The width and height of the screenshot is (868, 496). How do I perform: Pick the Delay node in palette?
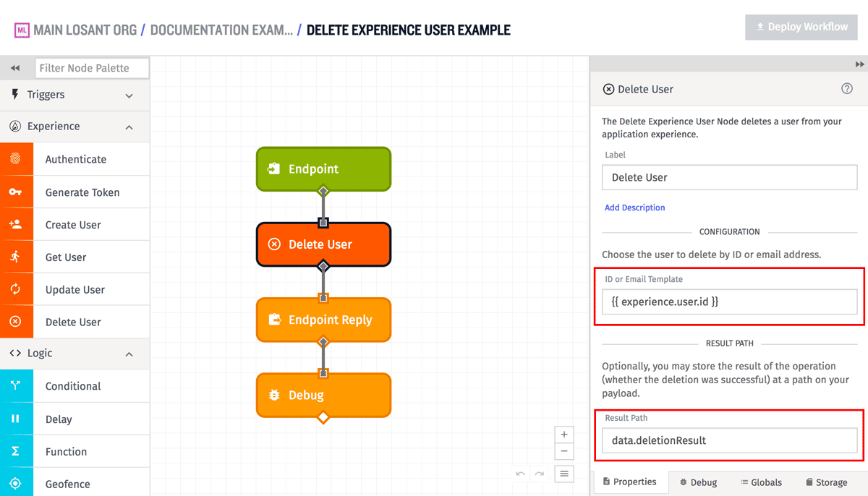(x=75, y=419)
